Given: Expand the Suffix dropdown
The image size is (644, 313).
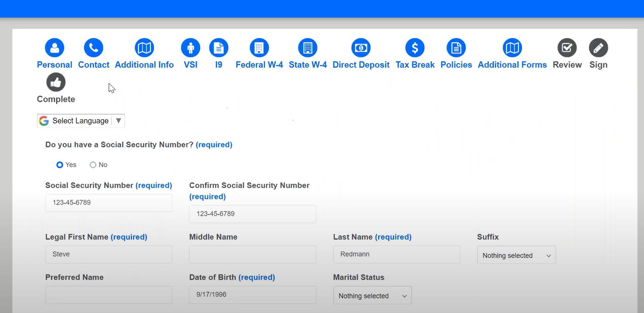Looking at the screenshot, I should coord(516,255).
